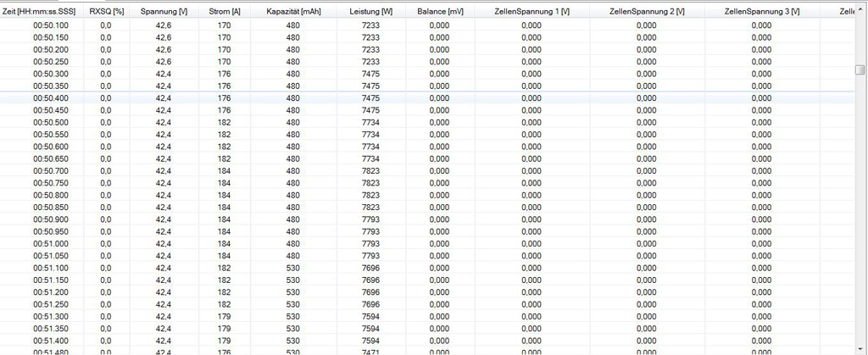868x355 pixels.
Task: Click the Leistung [W] column header
Action: tap(370, 12)
